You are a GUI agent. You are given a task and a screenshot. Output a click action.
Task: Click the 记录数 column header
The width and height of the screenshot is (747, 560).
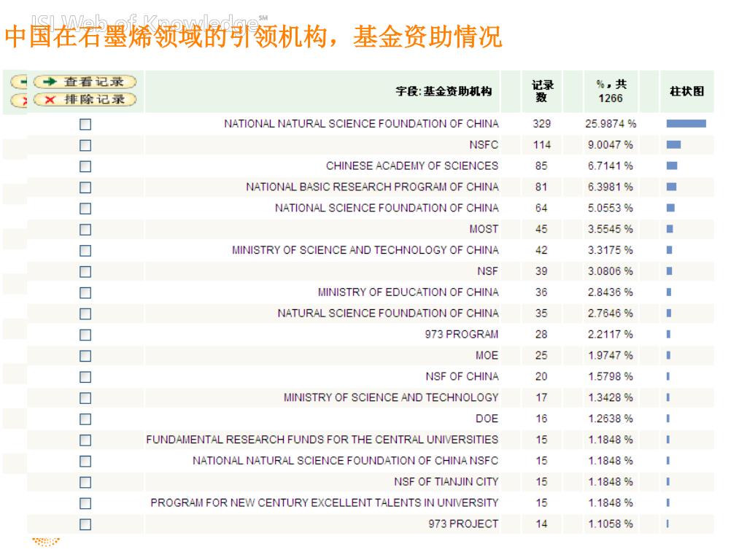tap(543, 91)
